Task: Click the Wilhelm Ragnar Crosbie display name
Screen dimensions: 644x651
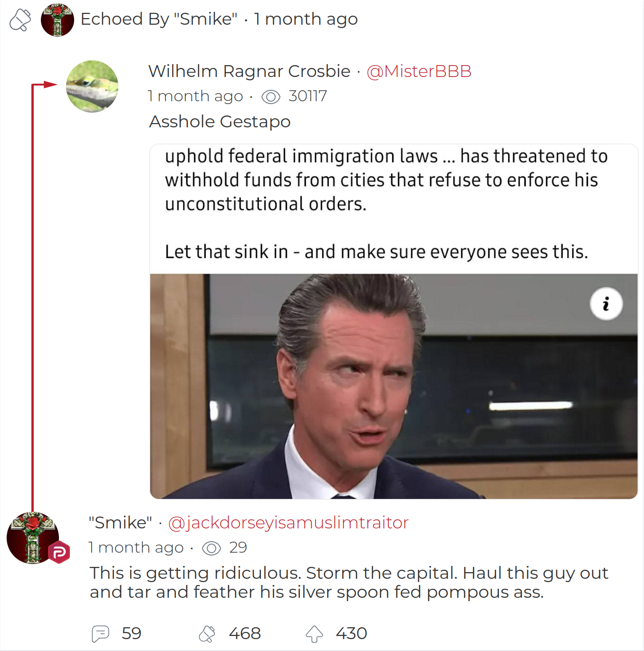Action: (250, 71)
